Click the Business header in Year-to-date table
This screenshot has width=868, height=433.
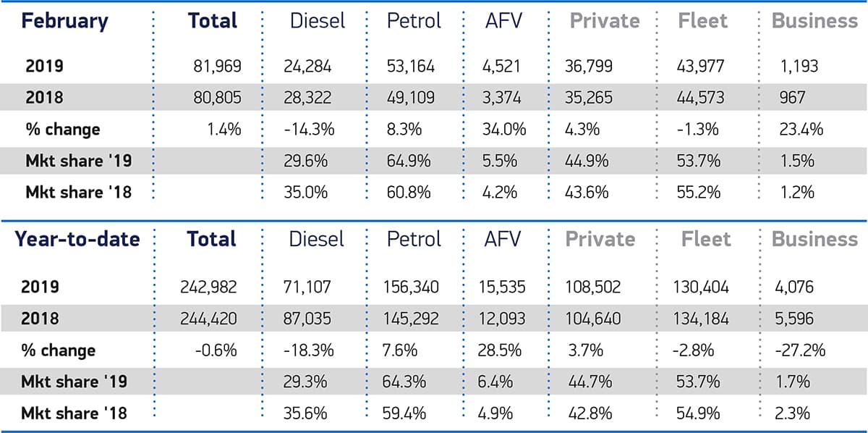coord(814,239)
